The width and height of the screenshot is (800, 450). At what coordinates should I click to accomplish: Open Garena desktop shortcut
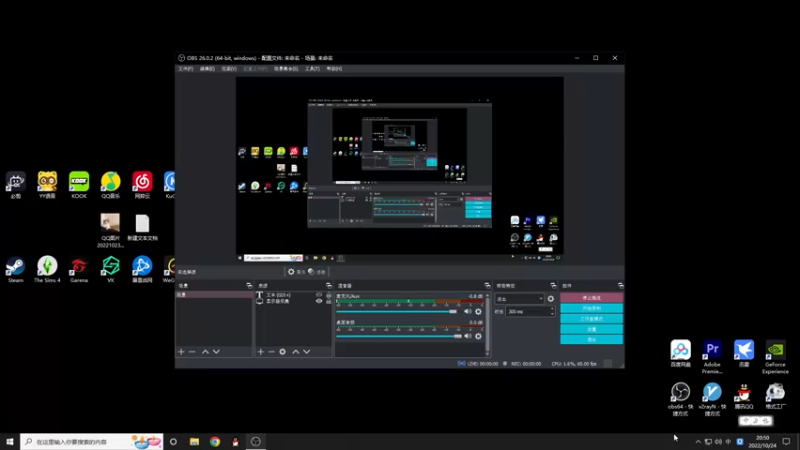coord(79,269)
